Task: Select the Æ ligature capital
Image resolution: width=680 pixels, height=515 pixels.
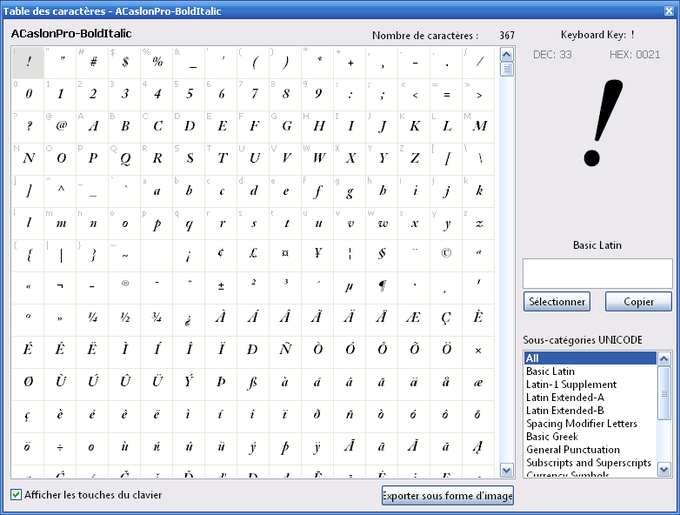Action: [x=414, y=319]
